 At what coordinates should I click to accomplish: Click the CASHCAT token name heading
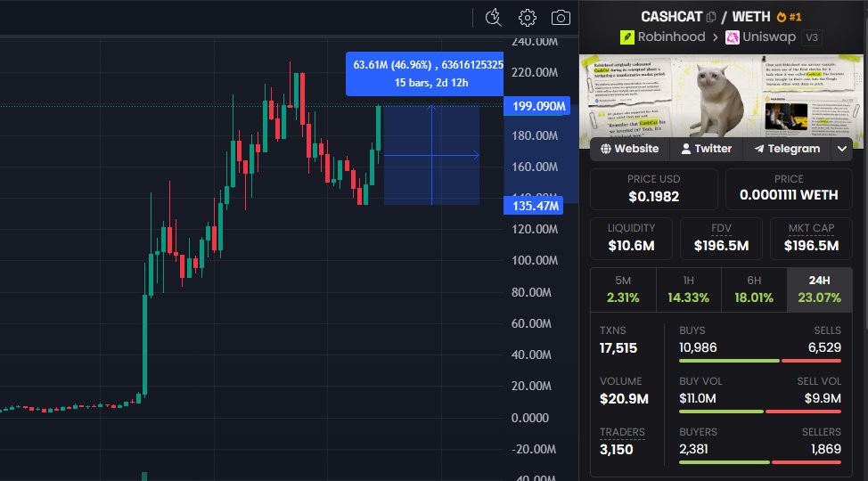(671, 17)
